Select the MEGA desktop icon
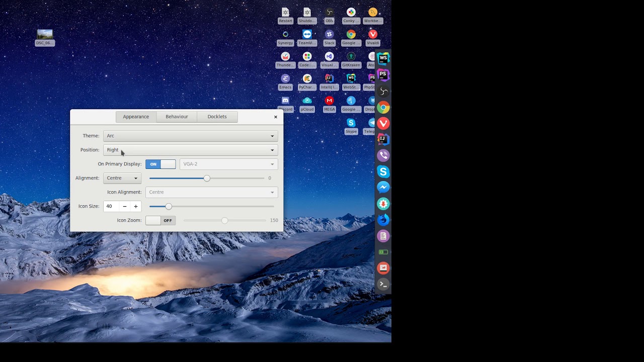This screenshot has width=644, height=362. pos(329,104)
